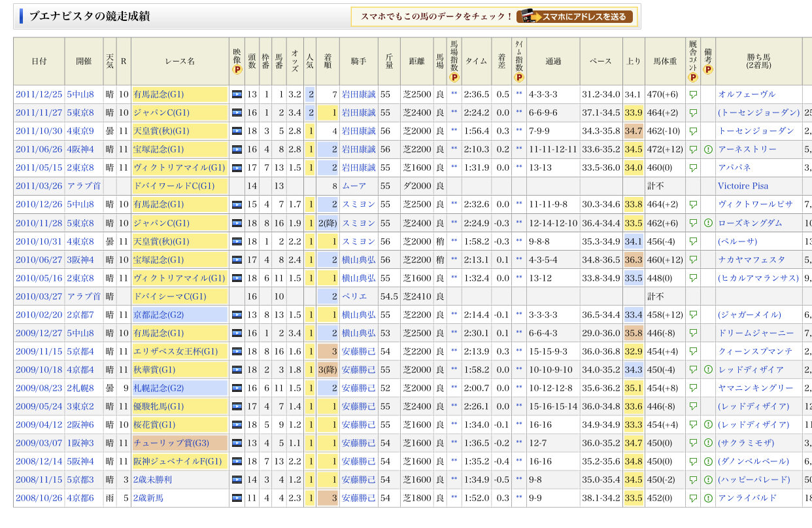
Task: Click 馬場指数 ** link for 2010/10/31 row
Action: coord(454,241)
